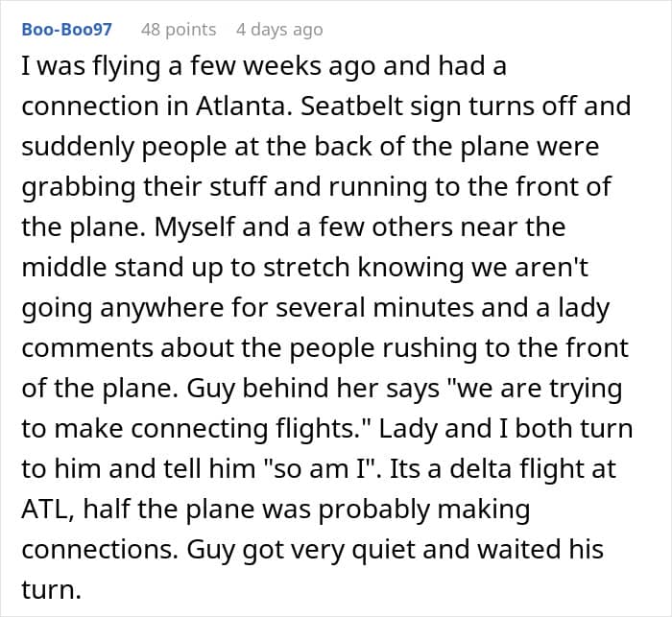
Task: Open the Boo-Boo97 user profile link
Action: pos(67,29)
